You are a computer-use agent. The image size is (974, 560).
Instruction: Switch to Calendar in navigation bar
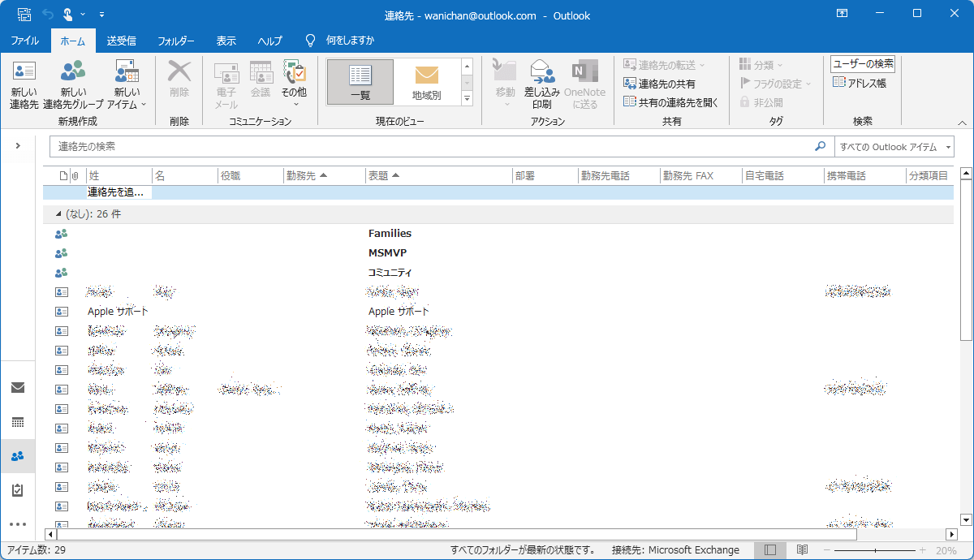[x=18, y=422]
